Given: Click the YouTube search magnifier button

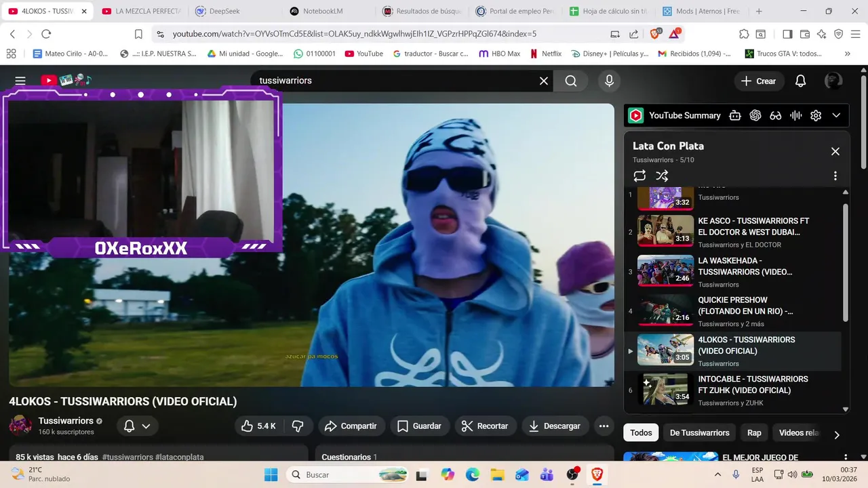Looking at the screenshot, I should [x=571, y=81].
